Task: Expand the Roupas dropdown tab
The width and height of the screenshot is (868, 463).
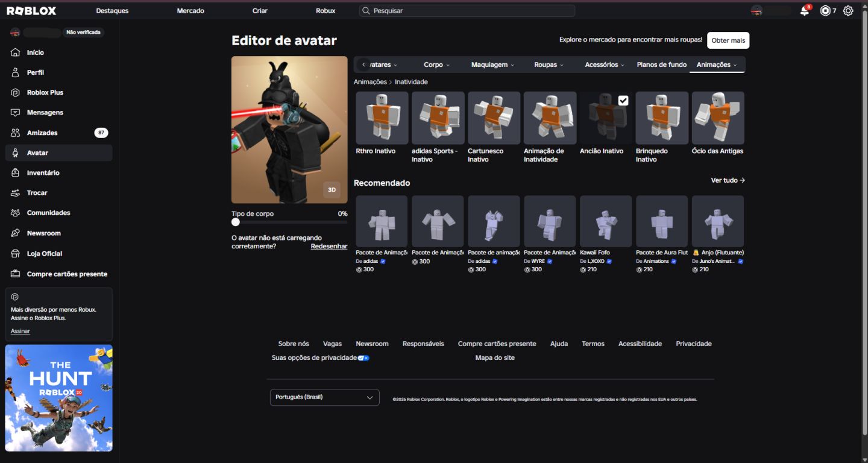Action: tap(549, 65)
